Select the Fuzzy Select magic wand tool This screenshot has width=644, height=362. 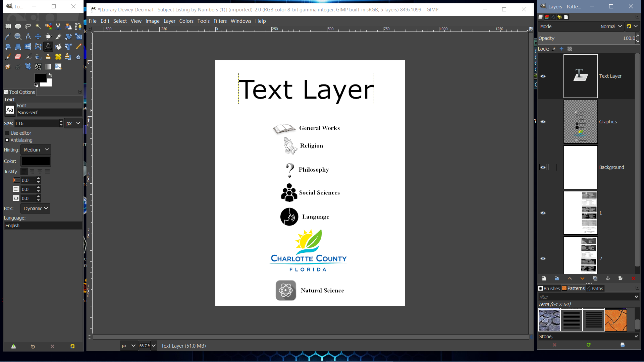click(38, 26)
